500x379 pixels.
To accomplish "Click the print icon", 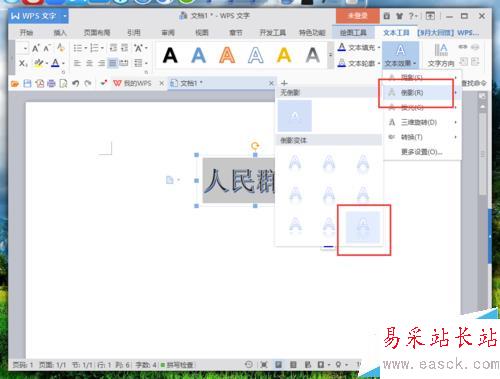I will click(x=51, y=84).
